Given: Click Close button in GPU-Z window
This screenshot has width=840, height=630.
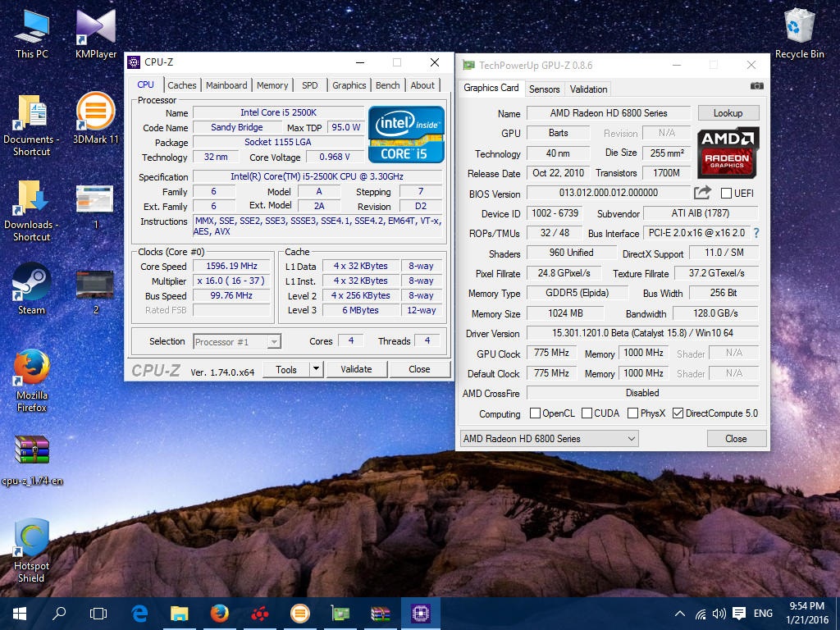Looking at the screenshot, I should (x=736, y=439).
